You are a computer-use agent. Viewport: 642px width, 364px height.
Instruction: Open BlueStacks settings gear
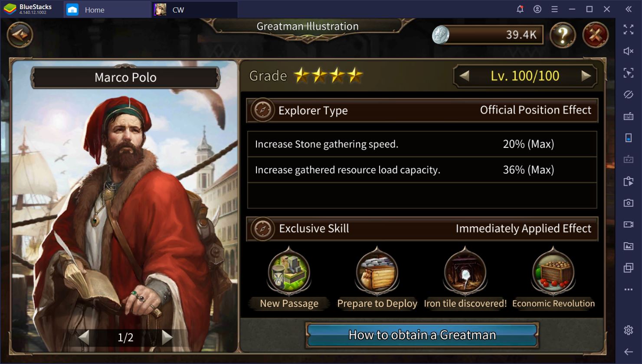pyautogui.click(x=628, y=330)
